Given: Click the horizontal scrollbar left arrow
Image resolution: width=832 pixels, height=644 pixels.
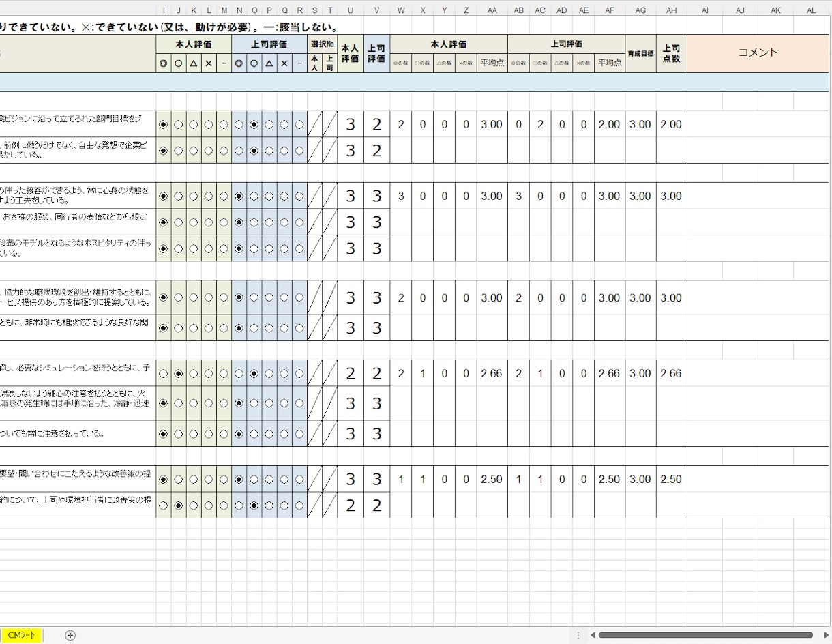Looking at the screenshot, I should coord(593,635).
